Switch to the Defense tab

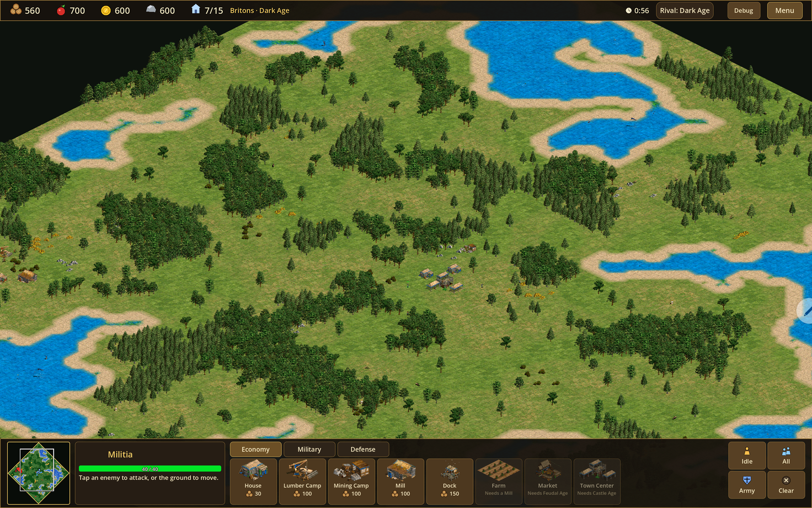point(363,449)
